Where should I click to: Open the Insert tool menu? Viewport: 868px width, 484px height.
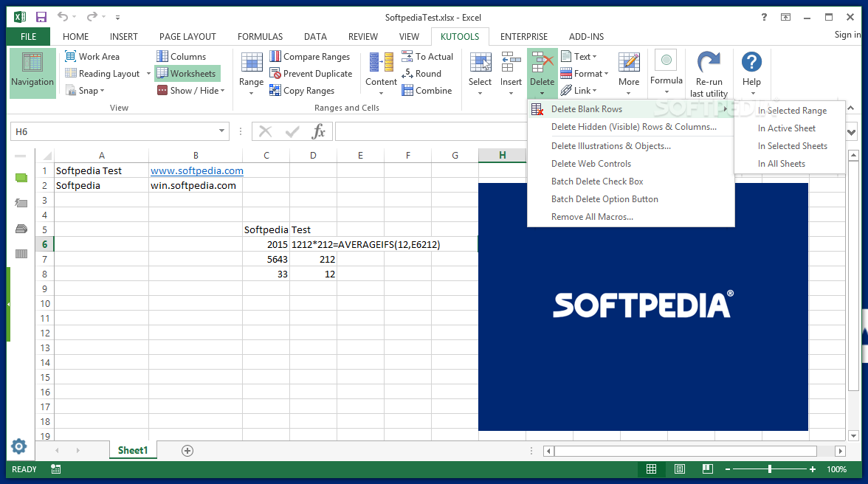pyautogui.click(x=511, y=74)
